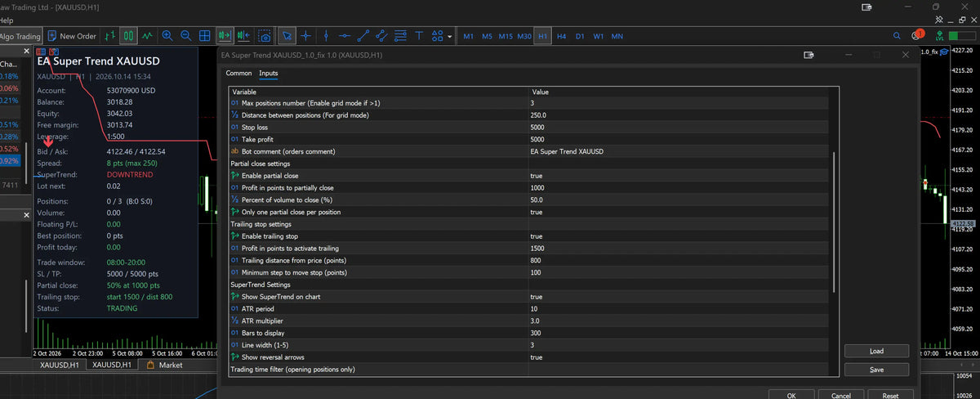The height and width of the screenshot is (399, 980).
Task: Take a chart screenshot with camera icon
Action: point(265,36)
